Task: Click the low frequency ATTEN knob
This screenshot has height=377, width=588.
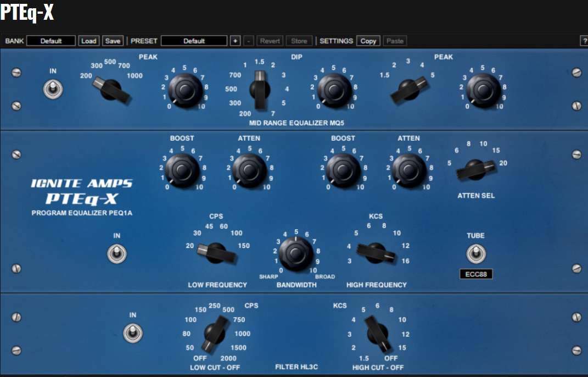Action: pos(249,170)
